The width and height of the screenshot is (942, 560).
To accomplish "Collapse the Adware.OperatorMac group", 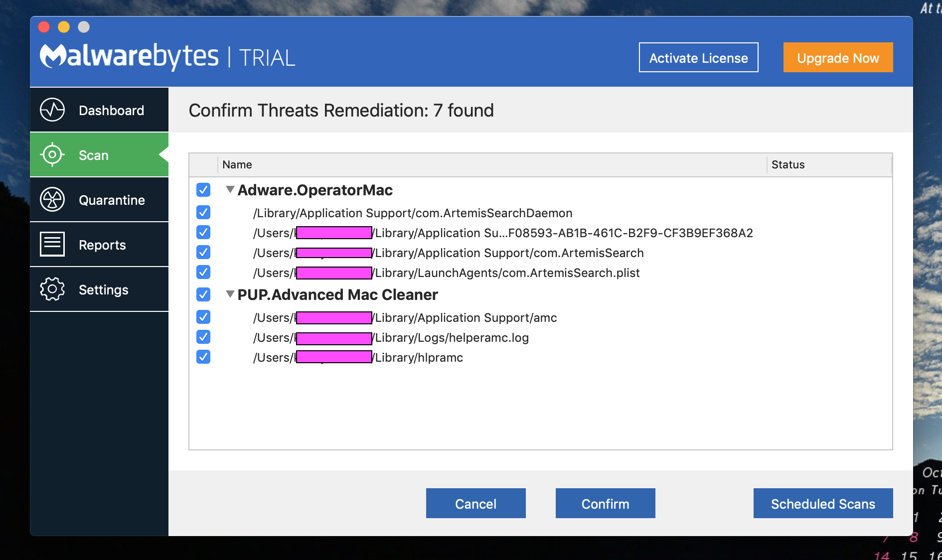I will [230, 189].
